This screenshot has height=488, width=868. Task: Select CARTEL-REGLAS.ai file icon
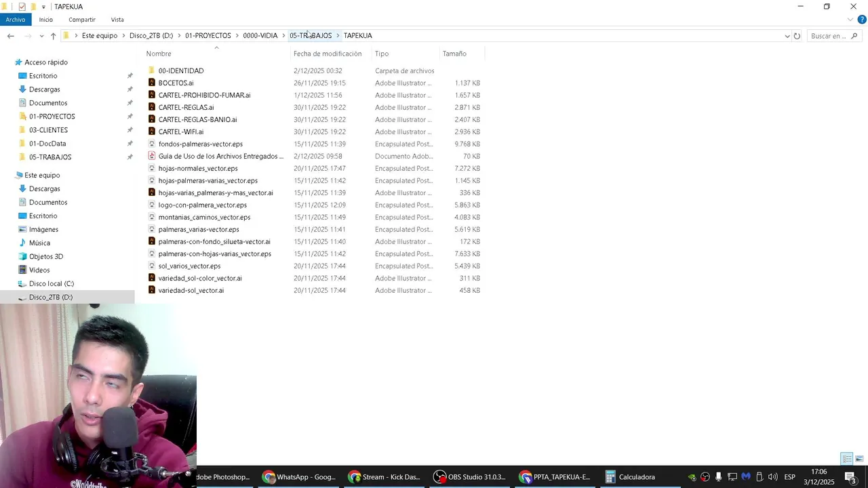tap(152, 107)
